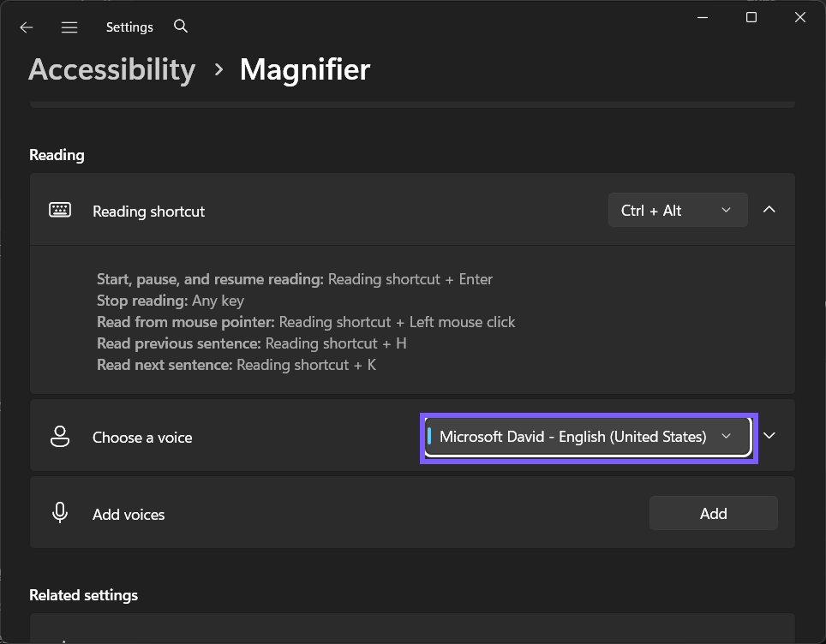826x644 pixels.
Task: Click 'Read next sentence' line
Action: (236, 365)
